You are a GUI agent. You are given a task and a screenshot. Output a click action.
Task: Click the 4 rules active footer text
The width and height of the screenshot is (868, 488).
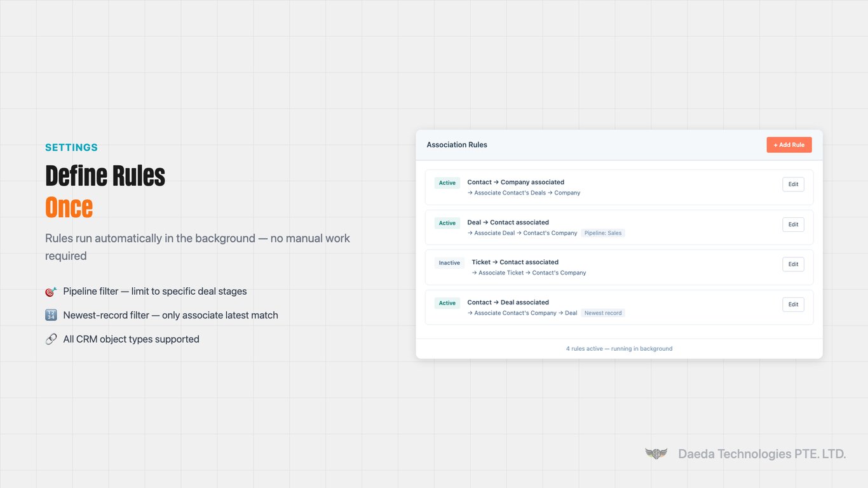click(620, 348)
